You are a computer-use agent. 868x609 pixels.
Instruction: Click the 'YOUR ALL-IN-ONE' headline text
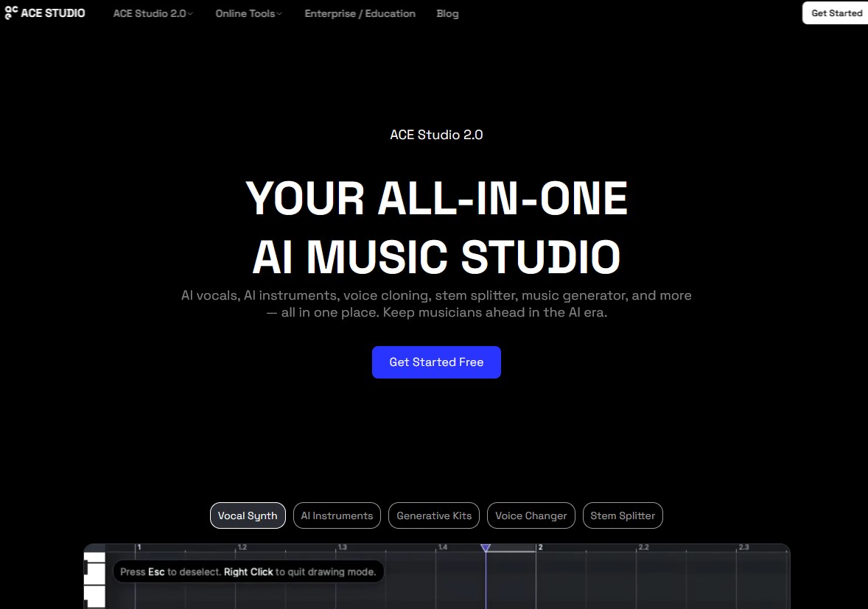click(x=436, y=198)
